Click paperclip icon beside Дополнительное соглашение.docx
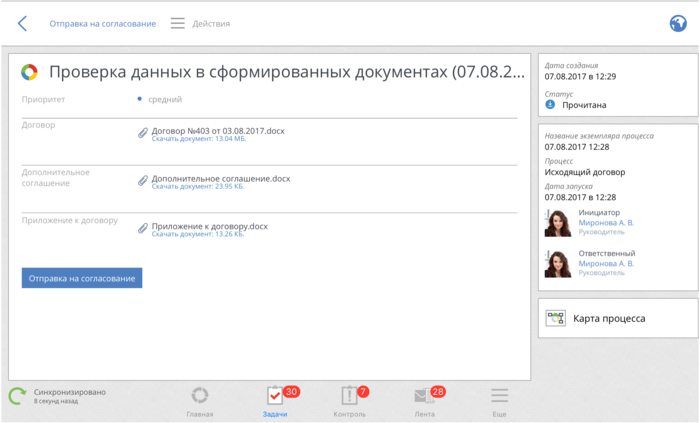 [x=143, y=180]
